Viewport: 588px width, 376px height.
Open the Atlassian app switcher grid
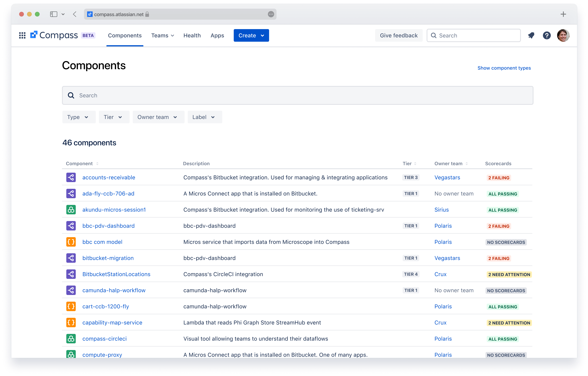tap(22, 35)
